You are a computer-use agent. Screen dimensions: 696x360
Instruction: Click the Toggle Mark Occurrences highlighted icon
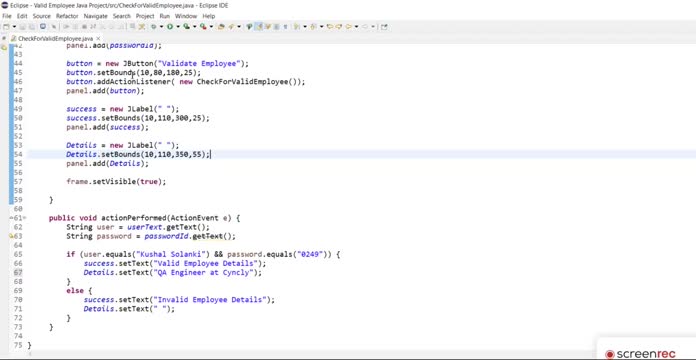click(259, 27)
